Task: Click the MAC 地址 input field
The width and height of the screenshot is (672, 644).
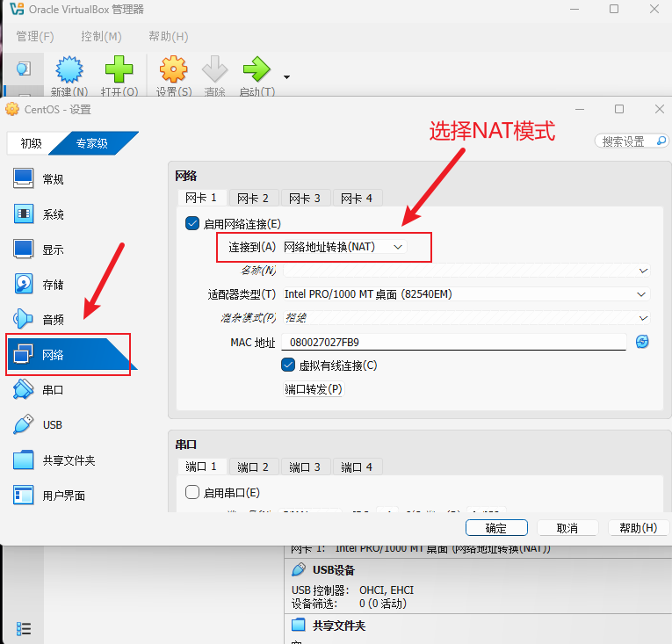Action: point(454,342)
